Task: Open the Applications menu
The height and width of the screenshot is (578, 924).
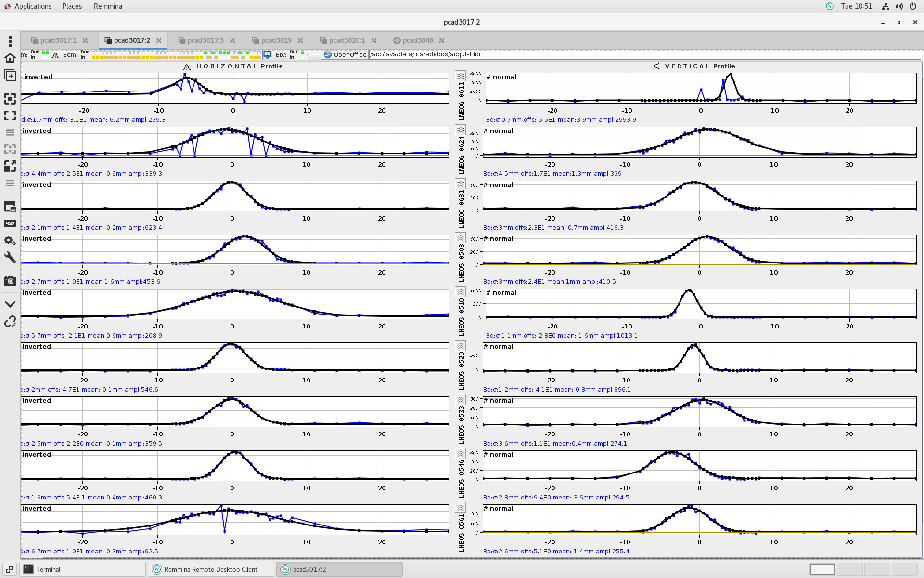Action: point(33,6)
